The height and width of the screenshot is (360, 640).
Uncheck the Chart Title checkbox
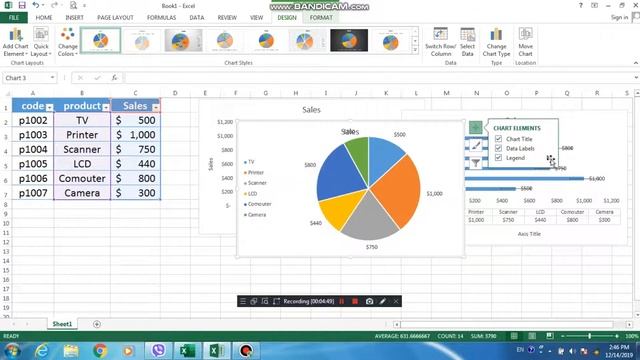(x=498, y=139)
